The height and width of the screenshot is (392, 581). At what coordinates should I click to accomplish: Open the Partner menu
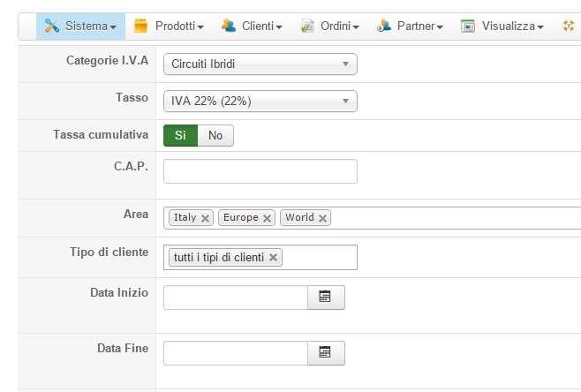pyautogui.click(x=416, y=26)
